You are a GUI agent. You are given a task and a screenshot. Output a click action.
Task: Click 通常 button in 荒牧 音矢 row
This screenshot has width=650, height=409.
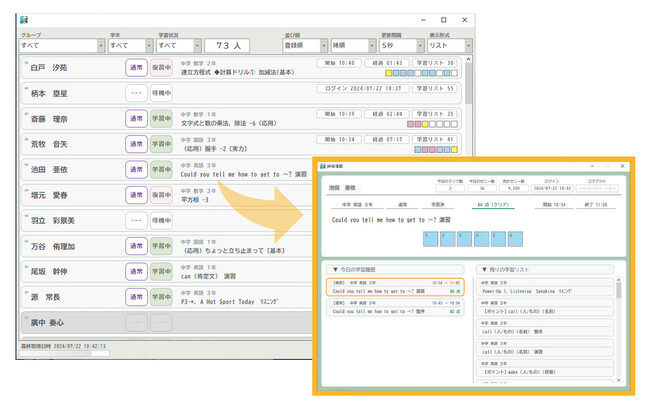click(136, 144)
